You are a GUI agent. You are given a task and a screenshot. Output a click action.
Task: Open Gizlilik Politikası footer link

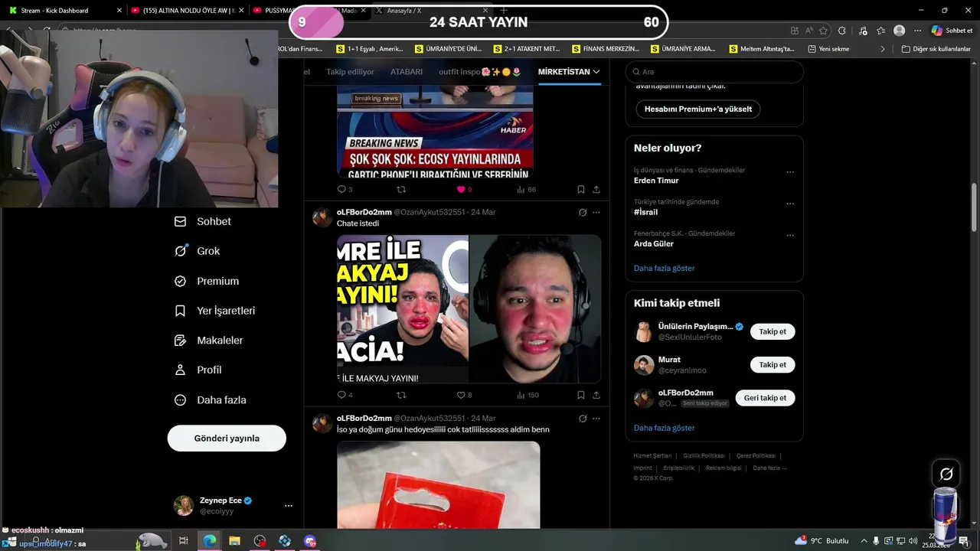click(704, 456)
